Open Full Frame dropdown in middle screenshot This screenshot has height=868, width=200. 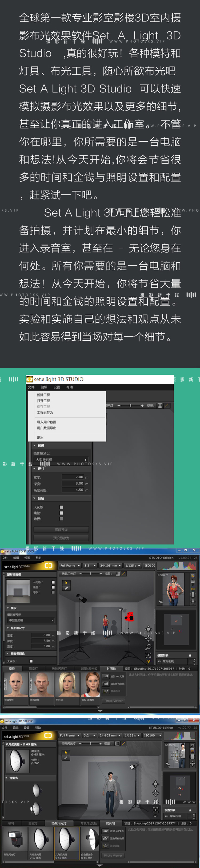70,565
